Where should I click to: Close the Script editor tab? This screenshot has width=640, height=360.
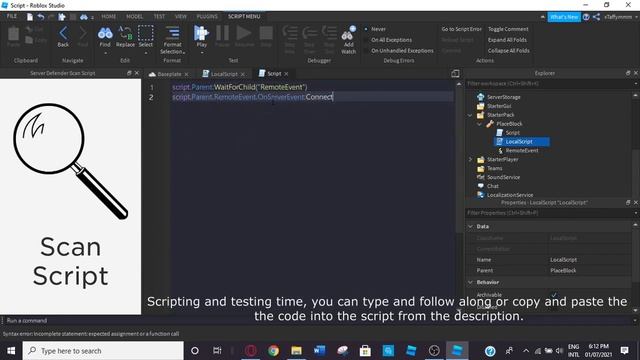coord(286,74)
